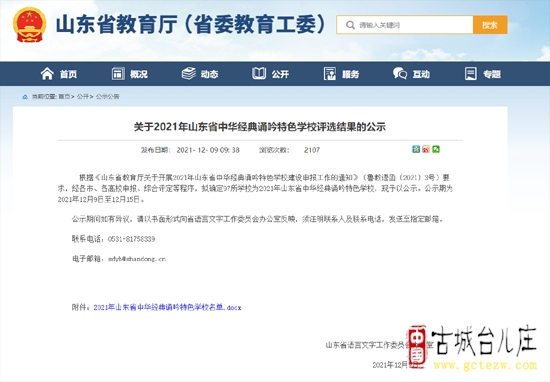Select the publish date 2021-12-09 09:38
Screen dimensions: 550x382
click(208, 150)
